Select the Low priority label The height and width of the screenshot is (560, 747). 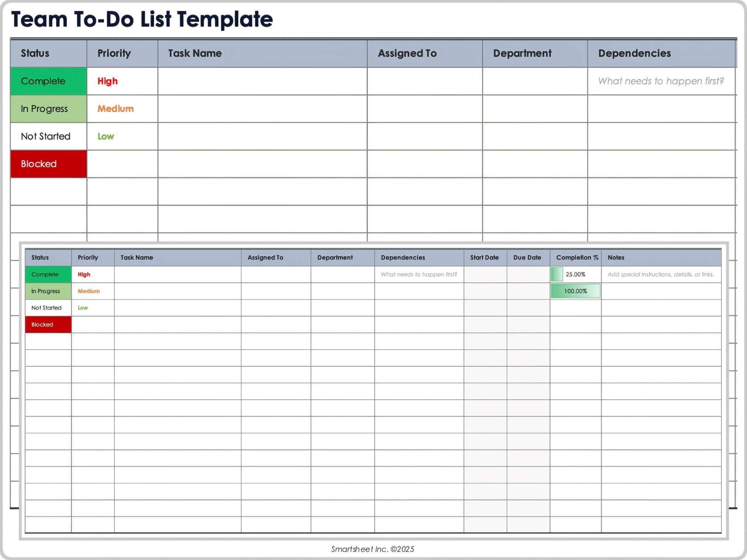[x=105, y=136]
